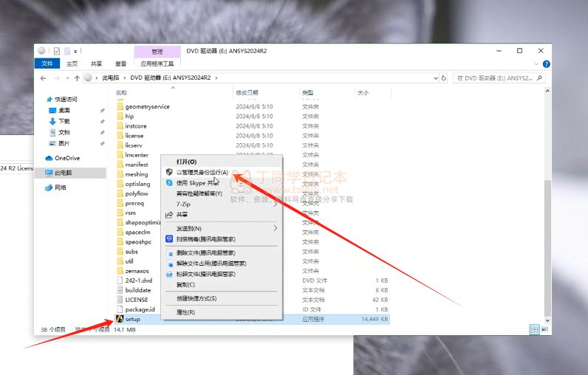The width and height of the screenshot is (588, 375).
Task: Click the file list vertical scrollbar
Action: pos(547,249)
